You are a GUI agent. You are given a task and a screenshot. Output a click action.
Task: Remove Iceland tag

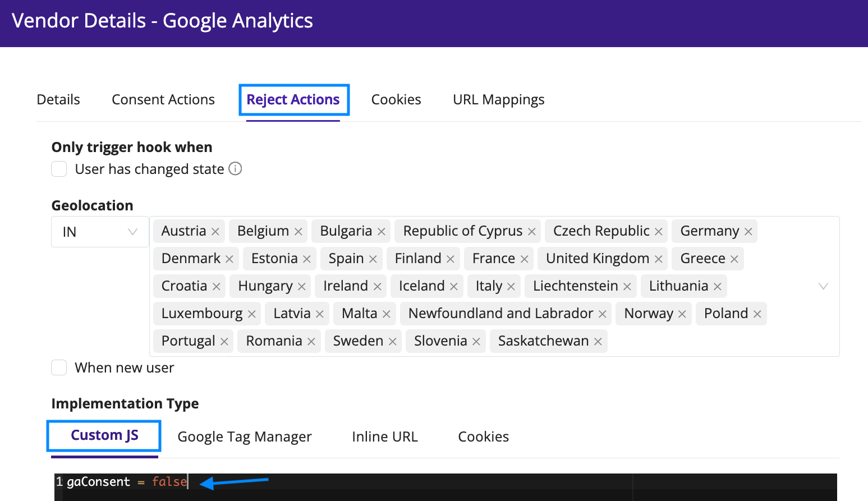[x=454, y=286]
